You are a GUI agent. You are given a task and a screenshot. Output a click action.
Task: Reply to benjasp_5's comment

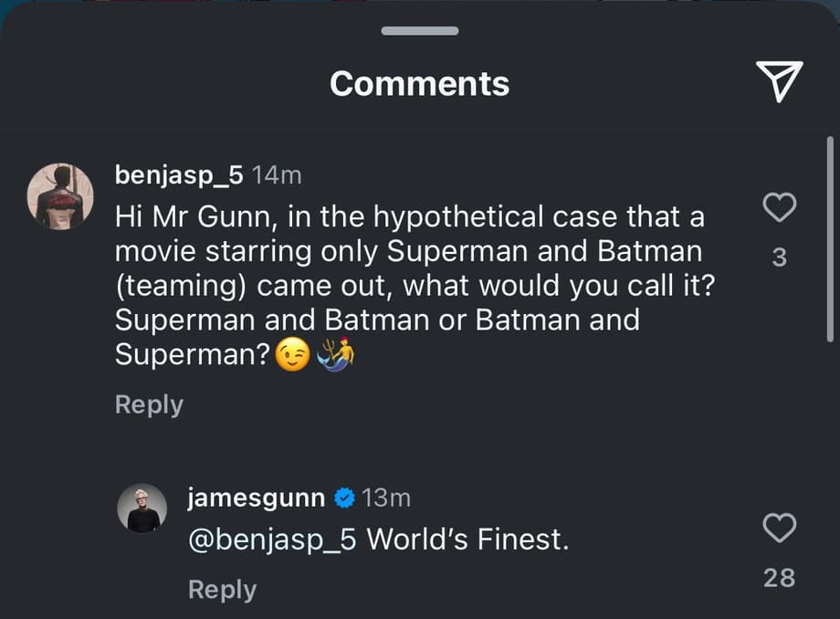point(149,404)
